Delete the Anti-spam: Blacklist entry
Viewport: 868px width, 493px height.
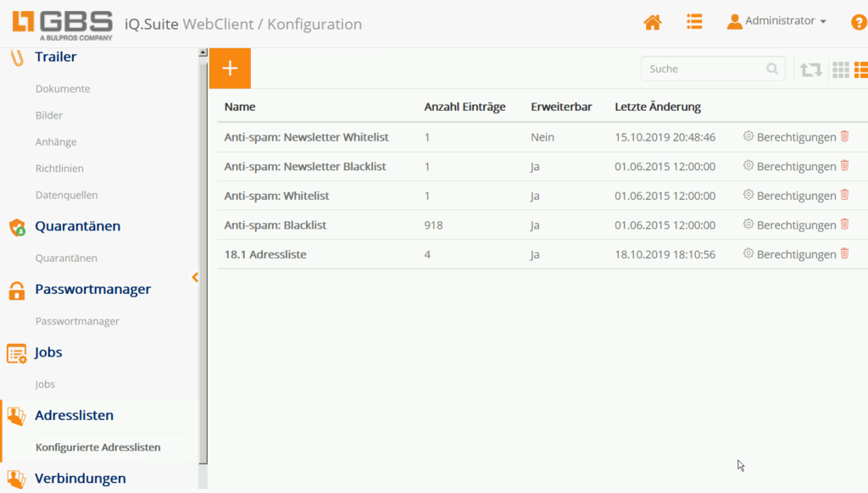coord(844,224)
